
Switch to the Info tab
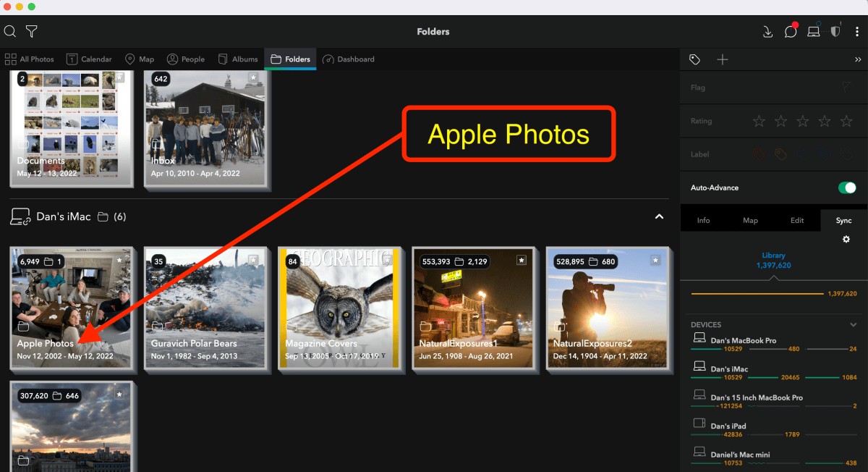(703, 220)
